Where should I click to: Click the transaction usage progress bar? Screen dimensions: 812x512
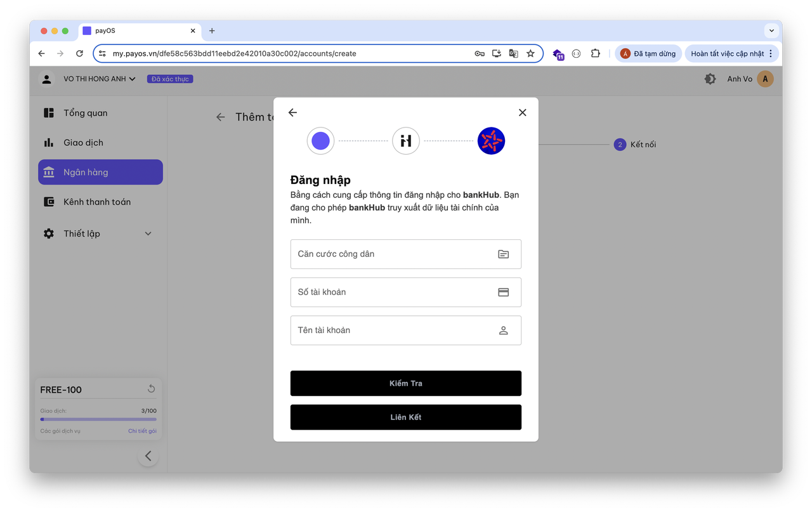point(98,419)
